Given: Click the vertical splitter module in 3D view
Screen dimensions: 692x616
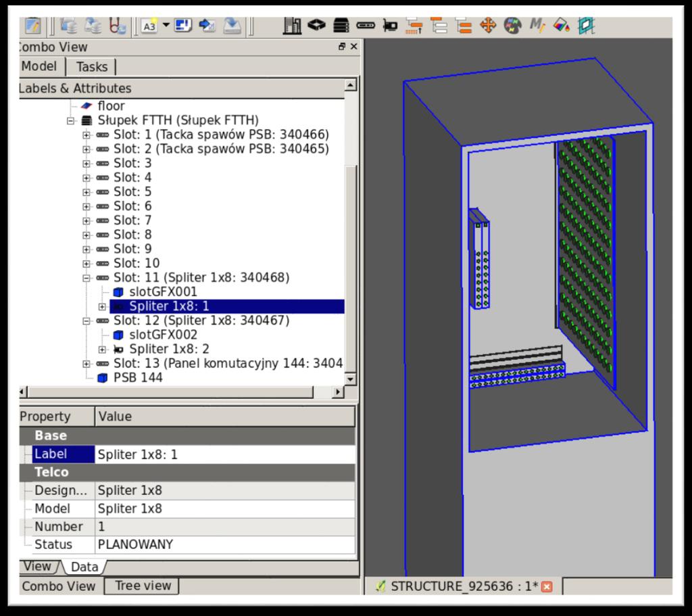Looking at the screenshot, I should click(x=479, y=260).
